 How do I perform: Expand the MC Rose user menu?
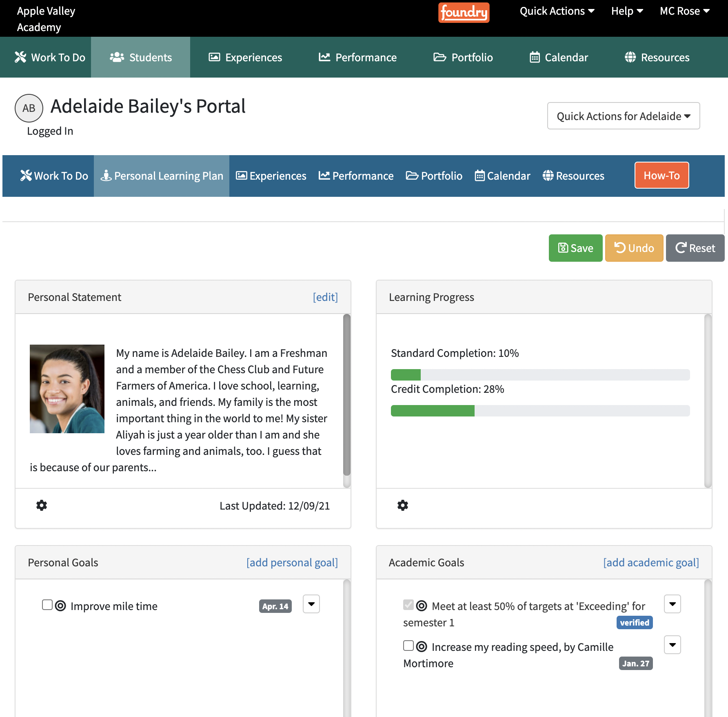(684, 11)
